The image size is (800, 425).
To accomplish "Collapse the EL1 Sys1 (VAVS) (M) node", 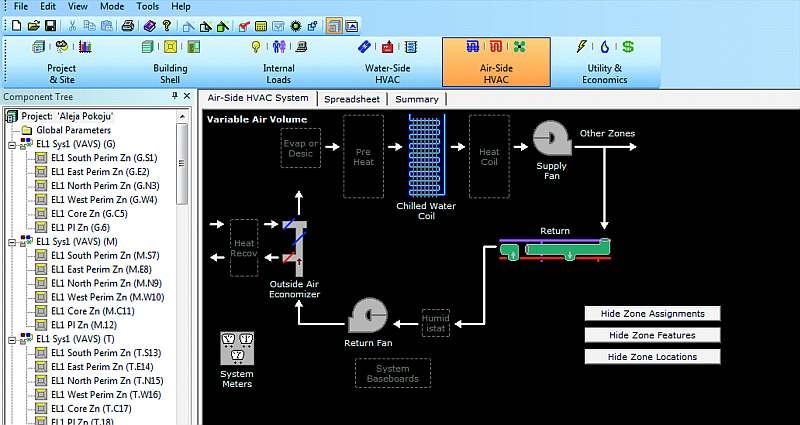I will coord(11,242).
